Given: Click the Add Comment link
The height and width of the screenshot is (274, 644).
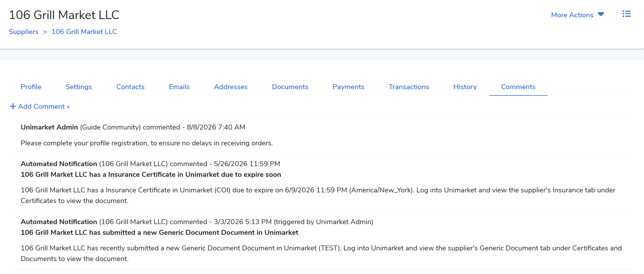Looking at the screenshot, I should [44, 106].
